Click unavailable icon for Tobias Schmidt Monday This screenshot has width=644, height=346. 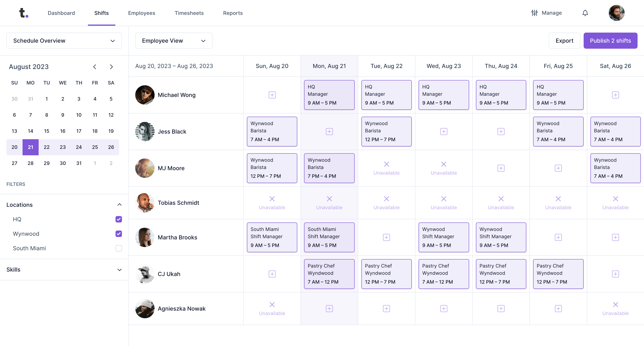point(329,199)
